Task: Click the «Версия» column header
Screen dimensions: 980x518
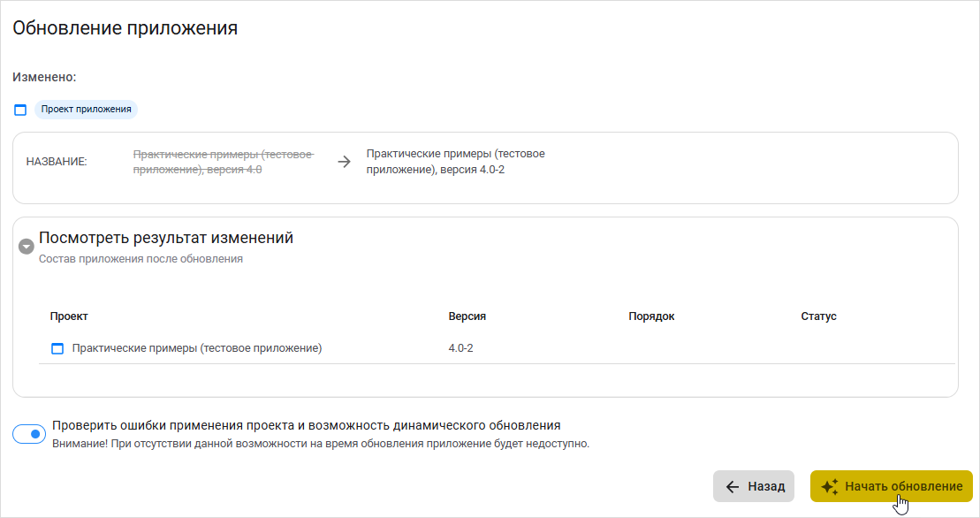Action: pyautogui.click(x=467, y=316)
